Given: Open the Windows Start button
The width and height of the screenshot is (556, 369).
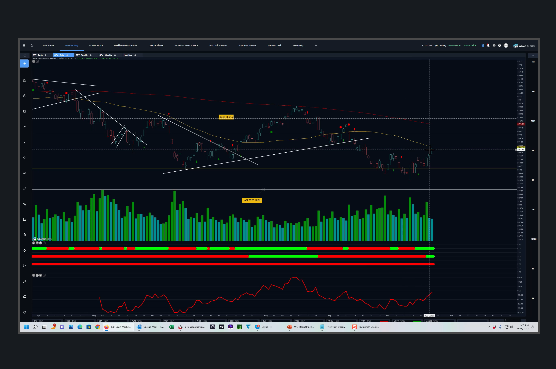Looking at the screenshot, I should (x=26, y=327).
